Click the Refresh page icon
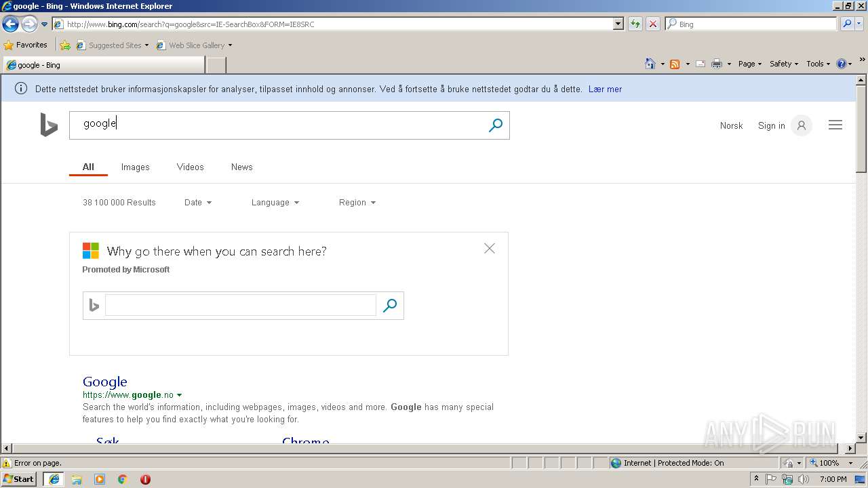 coord(635,24)
